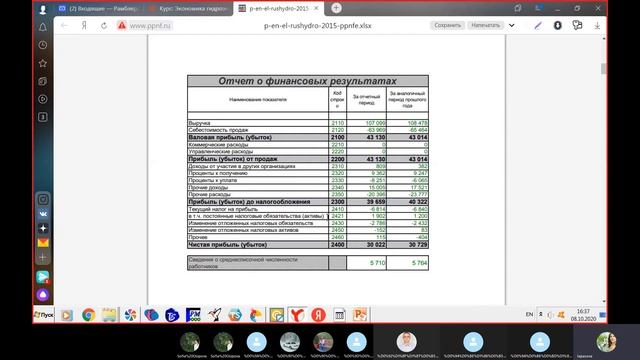
Task: Open PowerPoint from the taskbar
Action: click(x=360, y=315)
